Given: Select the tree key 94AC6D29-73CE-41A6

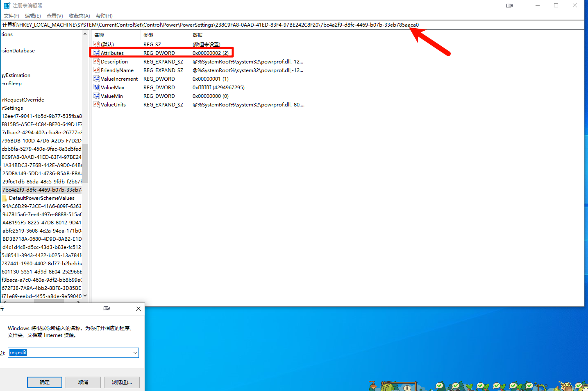Looking at the screenshot, I should click(x=42, y=206).
